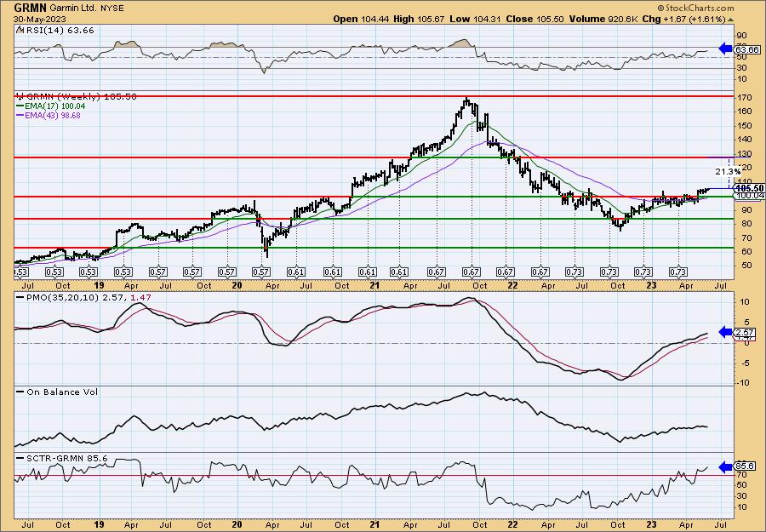The image size is (766, 532).
Task: Click the 105.50 price tag on right axis
Action: click(x=750, y=188)
